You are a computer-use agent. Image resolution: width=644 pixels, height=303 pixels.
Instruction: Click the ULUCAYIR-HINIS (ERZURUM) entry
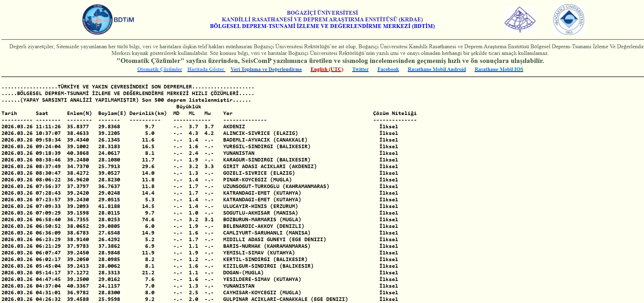pyautogui.click(x=260, y=206)
